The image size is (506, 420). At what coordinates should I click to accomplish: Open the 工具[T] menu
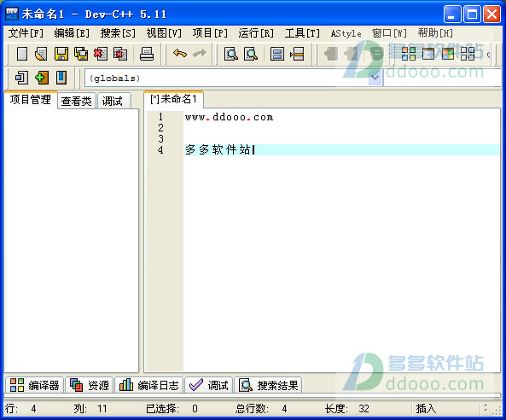pyautogui.click(x=302, y=33)
